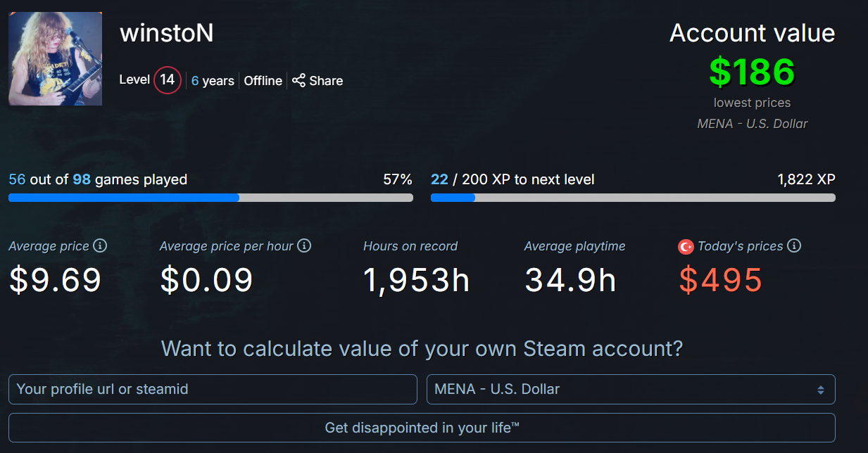
Task: Click the 6 years account age
Action: (x=213, y=81)
